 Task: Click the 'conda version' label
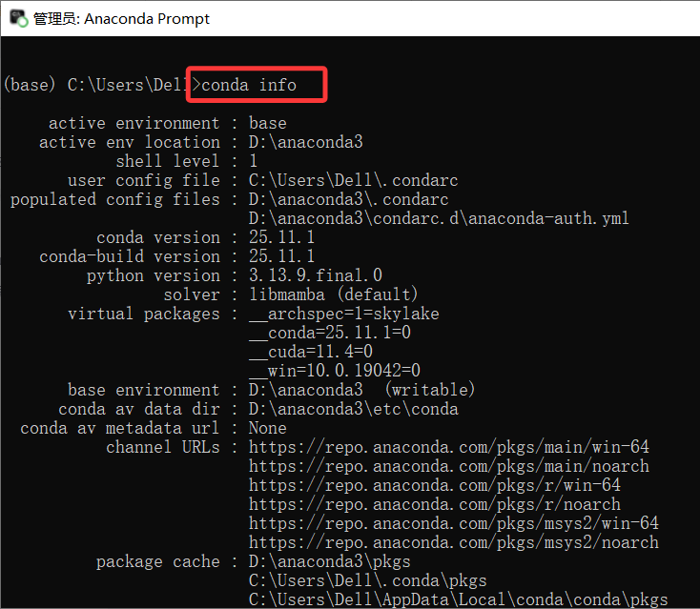click(x=158, y=237)
